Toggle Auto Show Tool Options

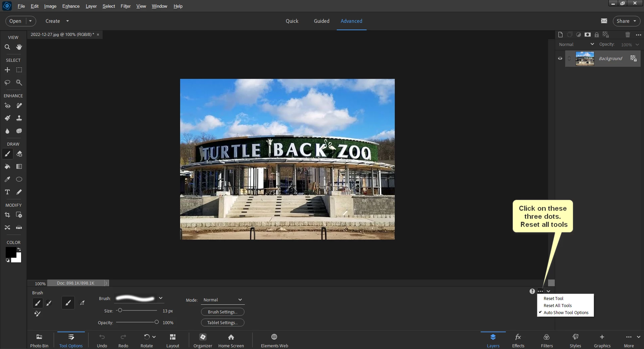(x=566, y=312)
